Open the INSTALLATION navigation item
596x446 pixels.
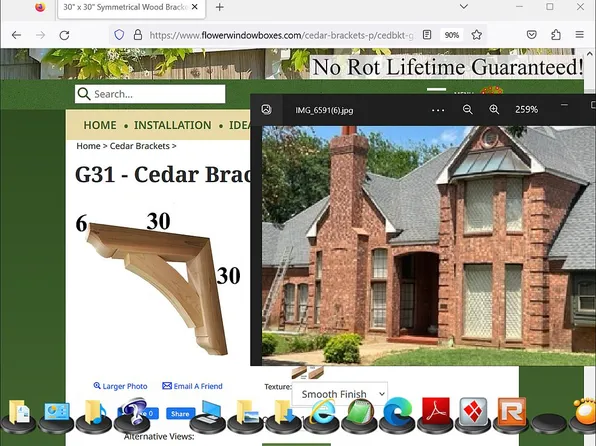click(x=172, y=125)
